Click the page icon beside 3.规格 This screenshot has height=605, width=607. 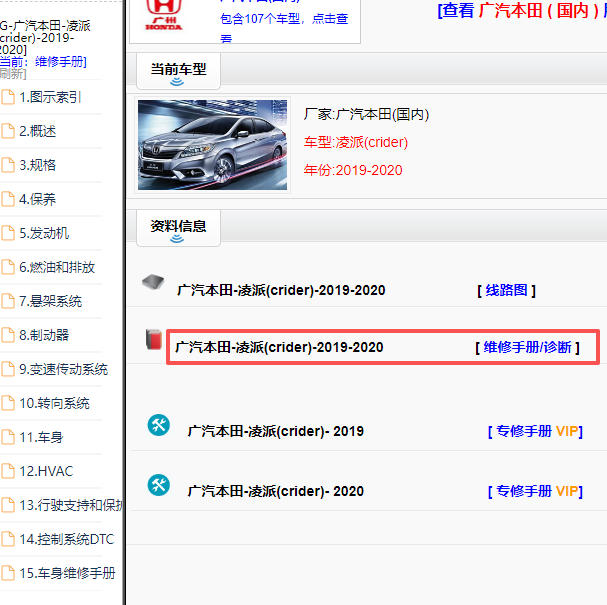pyautogui.click(x=7, y=165)
